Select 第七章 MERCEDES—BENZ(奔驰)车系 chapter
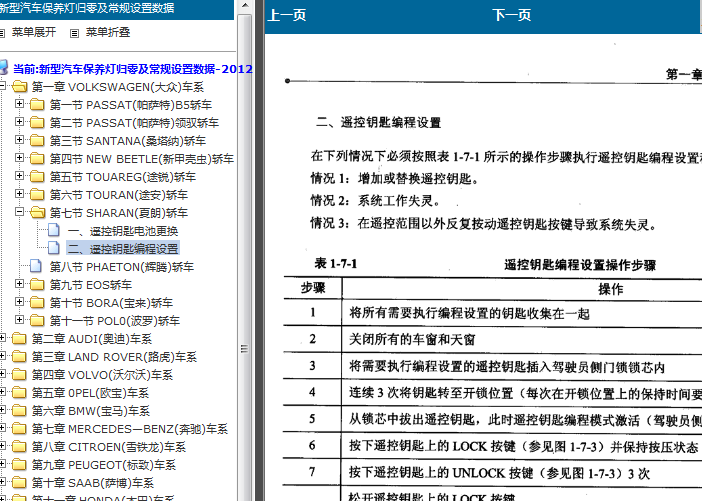 click(x=130, y=429)
